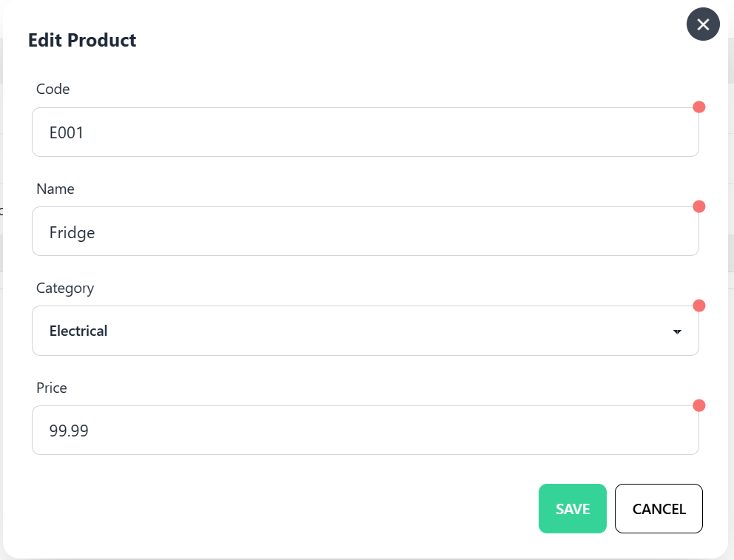The image size is (734, 560).
Task: Click the red dot beside Code field
Action: point(698,107)
